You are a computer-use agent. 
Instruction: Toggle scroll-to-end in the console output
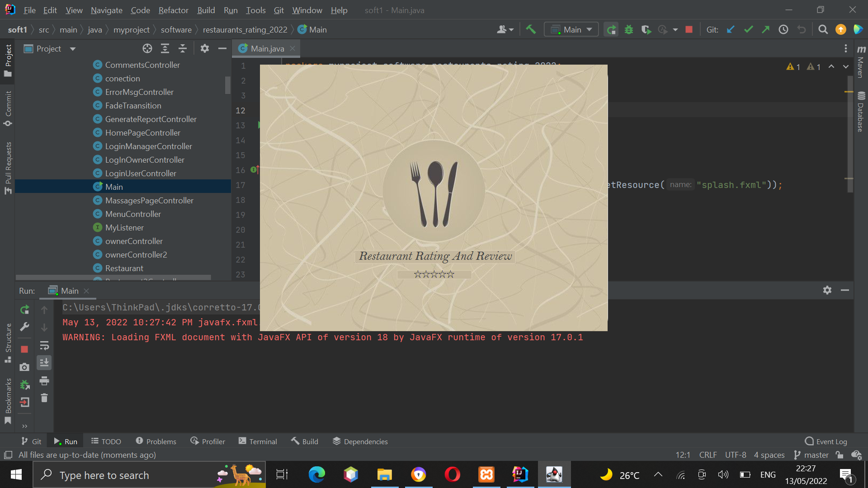coord(44,362)
